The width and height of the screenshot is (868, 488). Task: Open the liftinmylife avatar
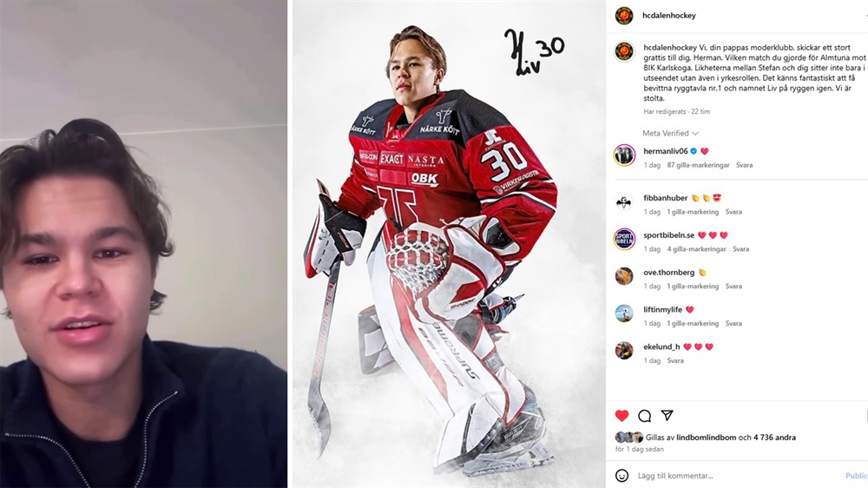click(624, 313)
